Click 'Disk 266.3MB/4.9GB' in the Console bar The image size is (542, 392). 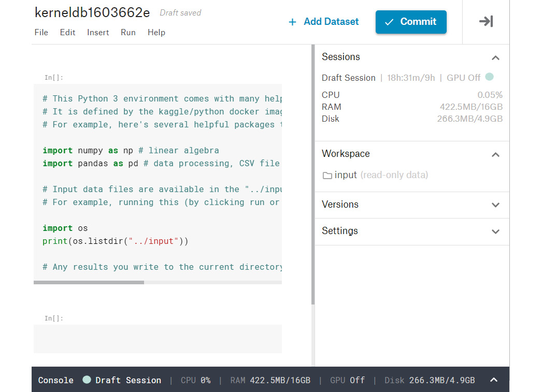[430, 380]
